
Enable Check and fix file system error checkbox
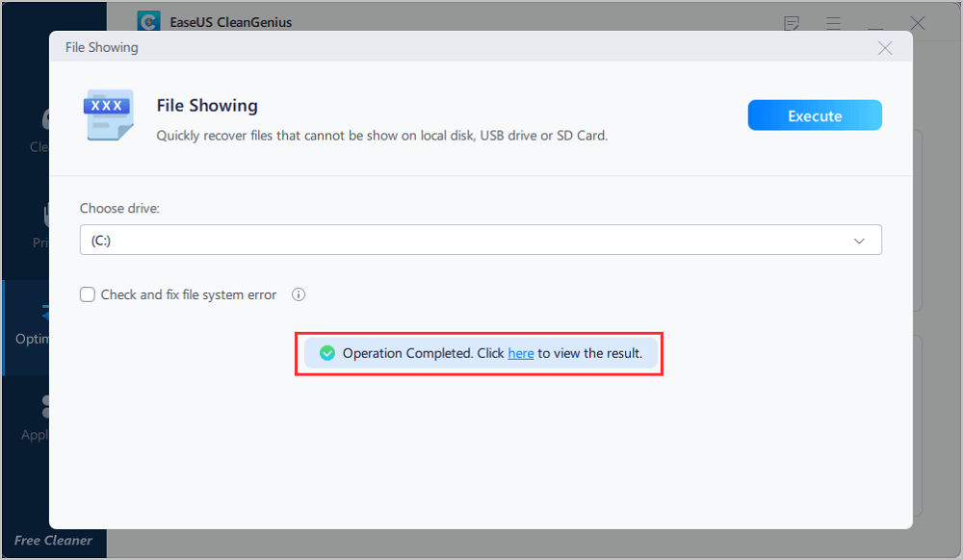tap(88, 295)
